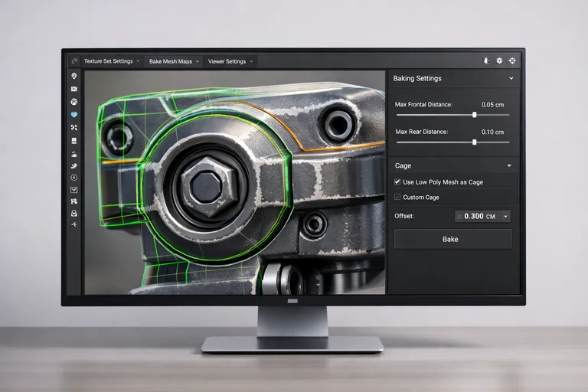Click the crosshair target icon at top right
This screenshot has height=392, width=588.
[512, 60]
